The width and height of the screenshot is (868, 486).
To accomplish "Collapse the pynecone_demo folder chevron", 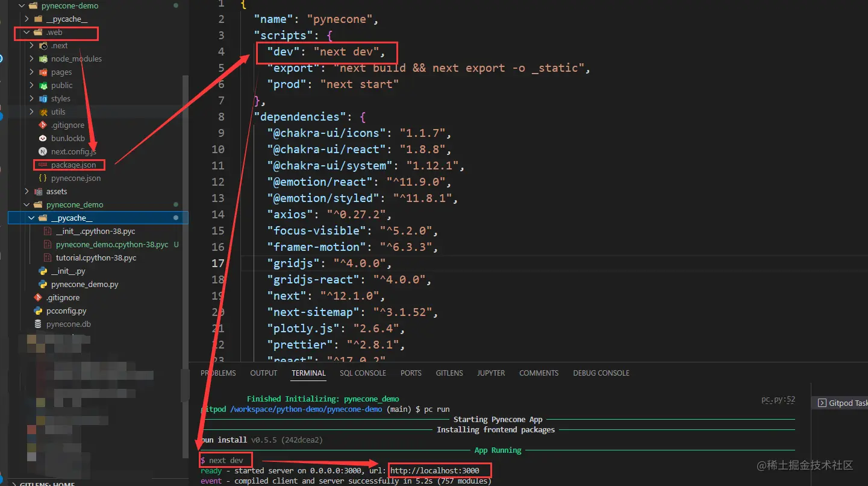I will 27,205.
